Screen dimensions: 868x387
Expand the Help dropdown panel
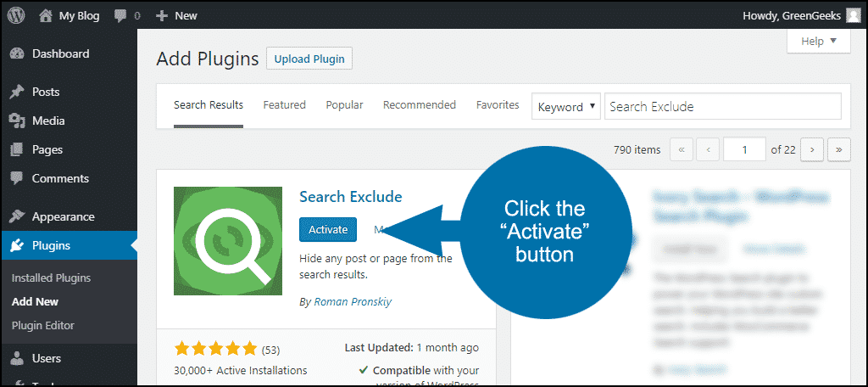pyautogui.click(x=818, y=41)
